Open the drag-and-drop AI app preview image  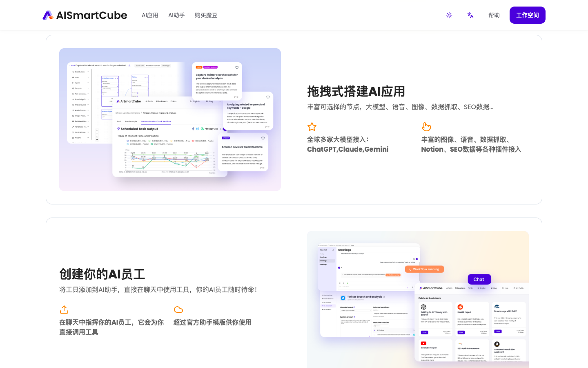(170, 119)
